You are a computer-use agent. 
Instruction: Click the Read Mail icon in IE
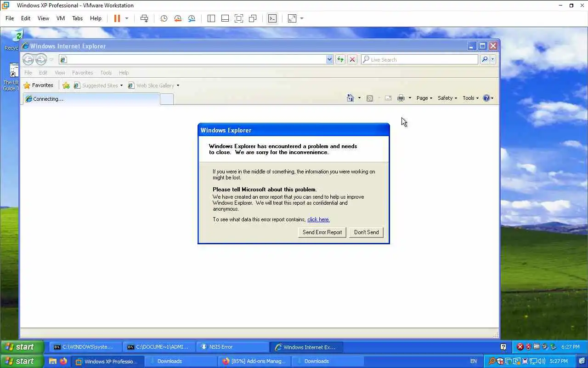coord(388,98)
